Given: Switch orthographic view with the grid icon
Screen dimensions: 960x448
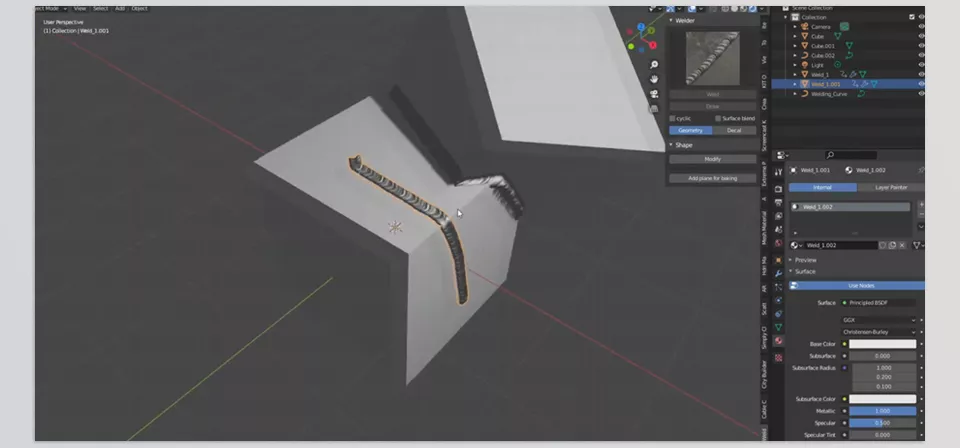Looking at the screenshot, I should (x=653, y=109).
